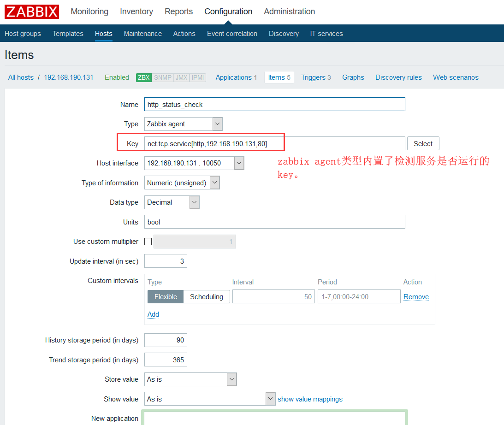Click the Trend storage period field
The image size is (504, 425).
(166, 360)
